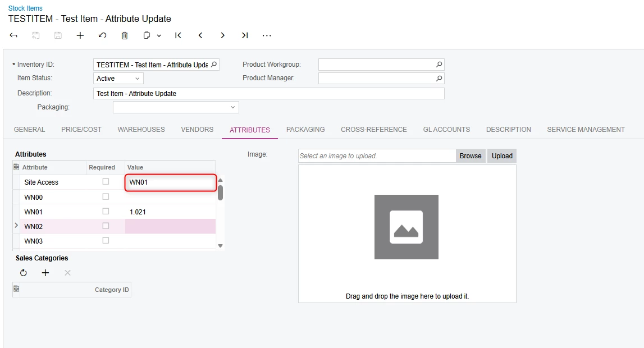The width and height of the screenshot is (644, 348).
Task: Click the Cancel undo icon in toolbar
Action: [102, 35]
